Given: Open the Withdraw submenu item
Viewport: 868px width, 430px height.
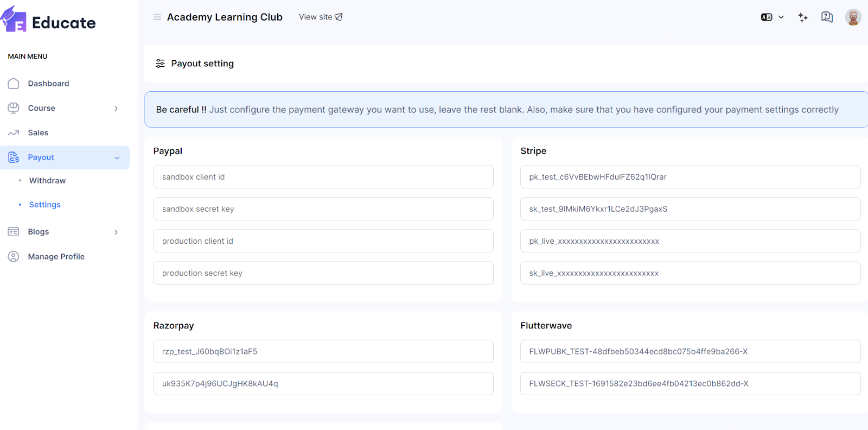Looking at the screenshot, I should tap(47, 181).
